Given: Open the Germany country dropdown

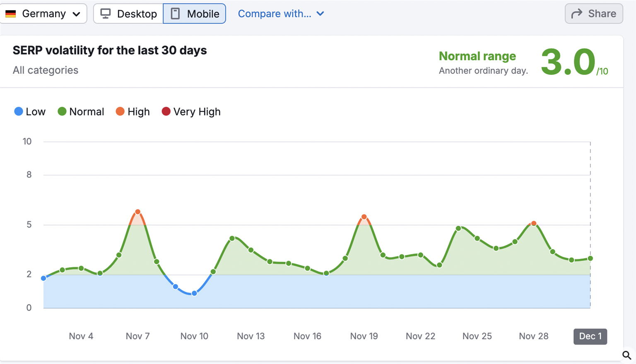Looking at the screenshot, I should click(x=43, y=14).
